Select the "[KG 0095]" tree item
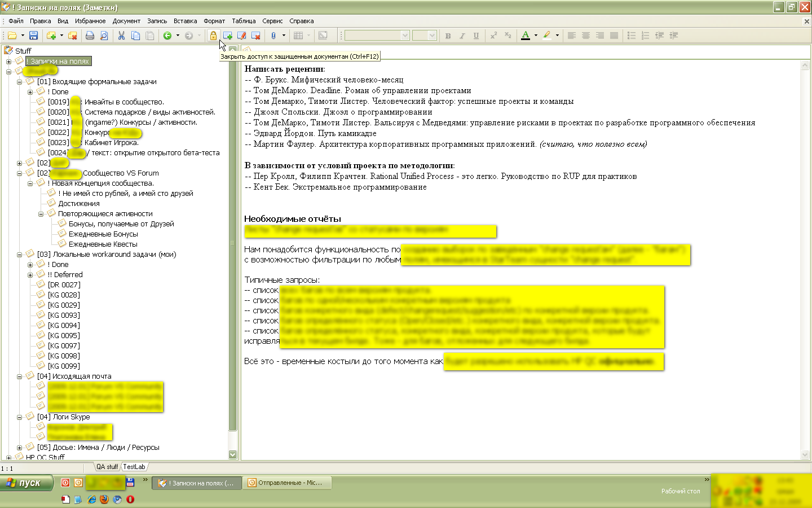The width and height of the screenshot is (812, 508). tap(64, 335)
